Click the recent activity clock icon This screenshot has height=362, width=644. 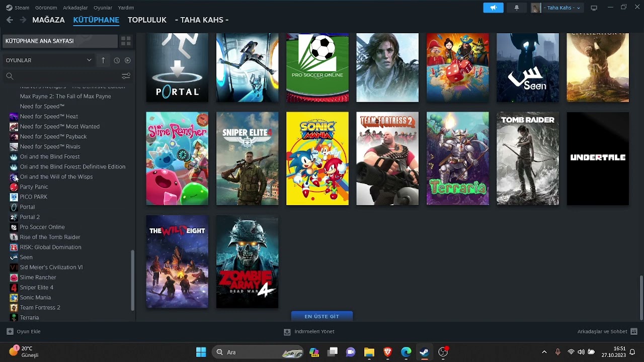[117, 60]
